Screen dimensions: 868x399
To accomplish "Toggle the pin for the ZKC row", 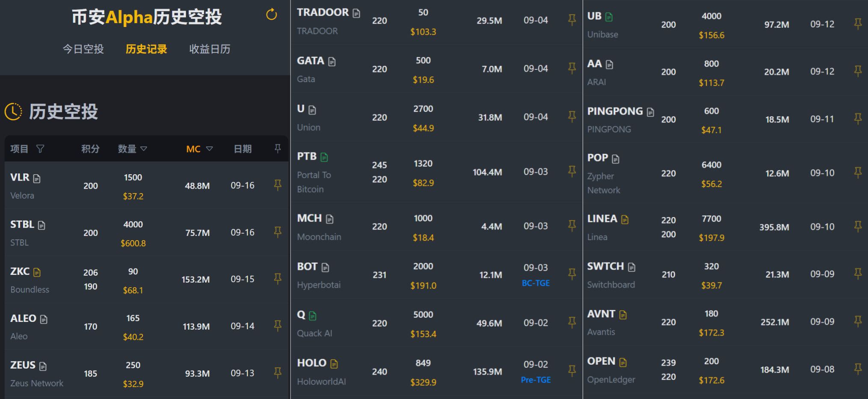I will click(278, 279).
